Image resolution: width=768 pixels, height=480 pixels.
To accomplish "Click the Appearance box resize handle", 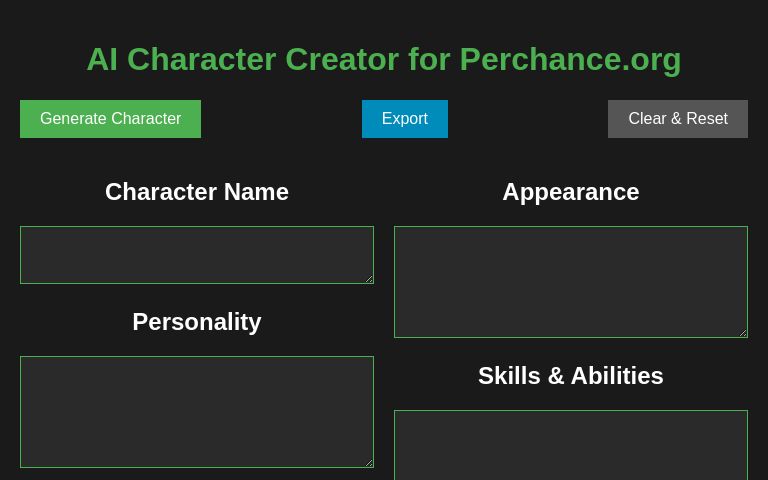I will pos(743,333).
